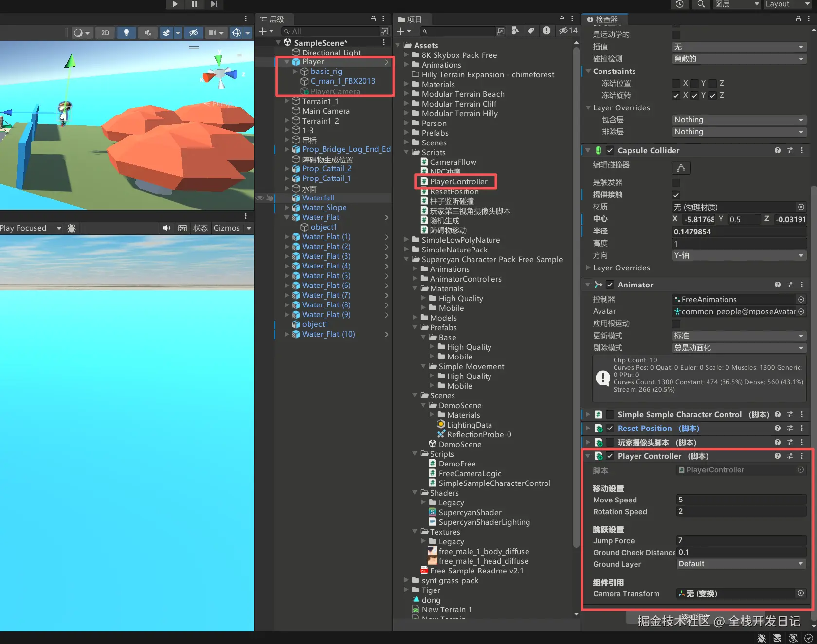Screen dimensions: 817x644
Task: Pick object for Camera Transform field
Action: (x=800, y=593)
